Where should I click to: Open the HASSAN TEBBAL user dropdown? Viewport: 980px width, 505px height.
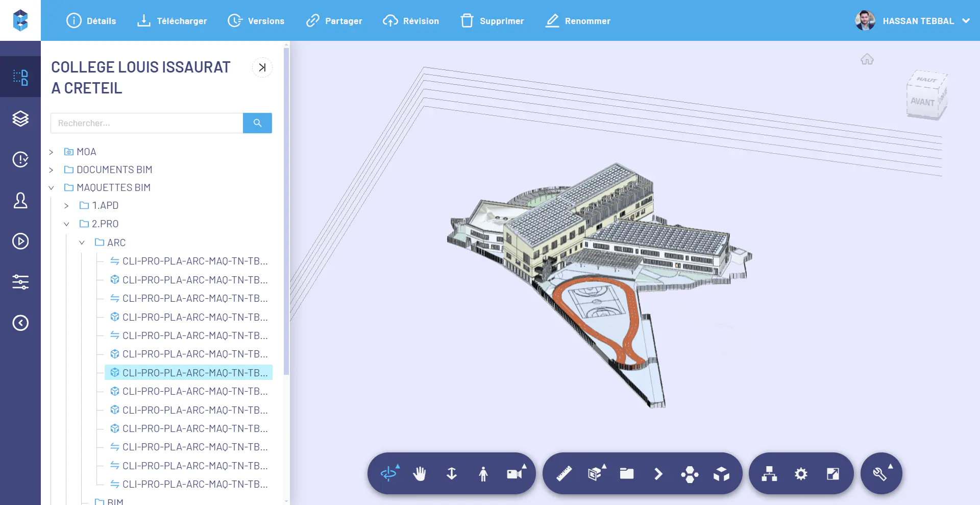[x=926, y=21]
